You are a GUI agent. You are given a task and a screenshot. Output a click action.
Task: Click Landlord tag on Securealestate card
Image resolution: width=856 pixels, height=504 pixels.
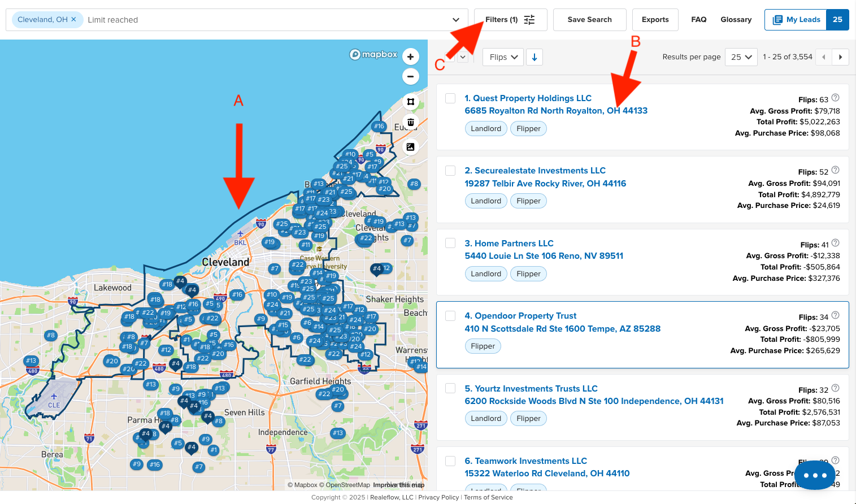point(486,201)
